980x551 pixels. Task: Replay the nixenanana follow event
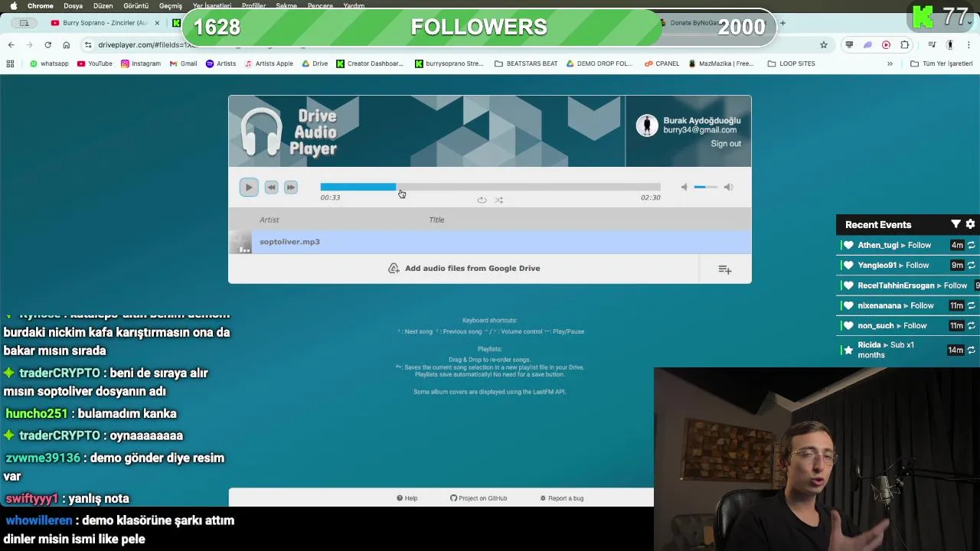click(x=971, y=305)
